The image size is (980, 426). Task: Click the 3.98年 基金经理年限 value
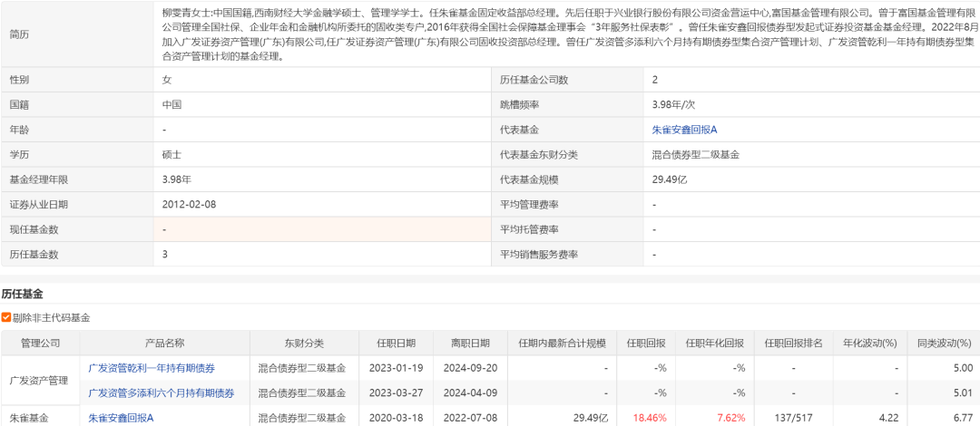tap(176, 179)
